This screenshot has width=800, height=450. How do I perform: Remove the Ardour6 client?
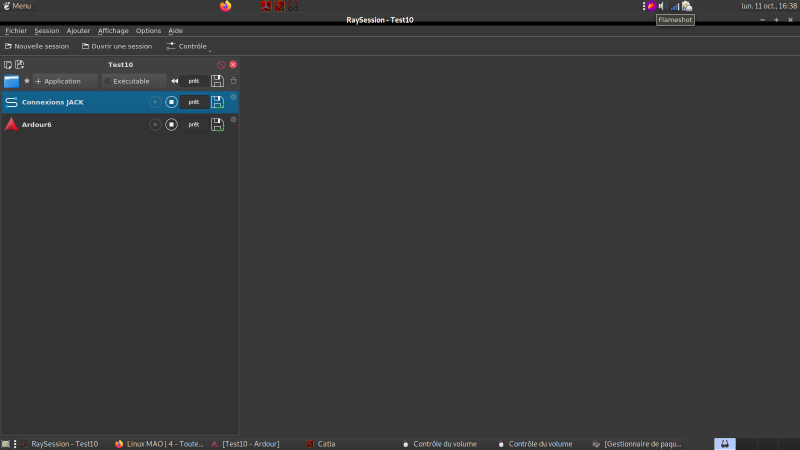[x=234, y=119]
